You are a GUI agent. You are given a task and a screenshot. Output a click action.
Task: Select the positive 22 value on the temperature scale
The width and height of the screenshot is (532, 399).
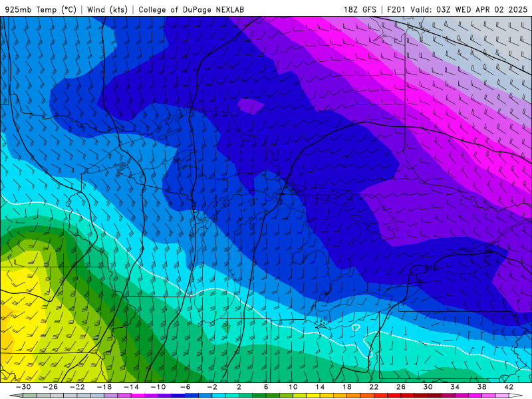point(374,387)
